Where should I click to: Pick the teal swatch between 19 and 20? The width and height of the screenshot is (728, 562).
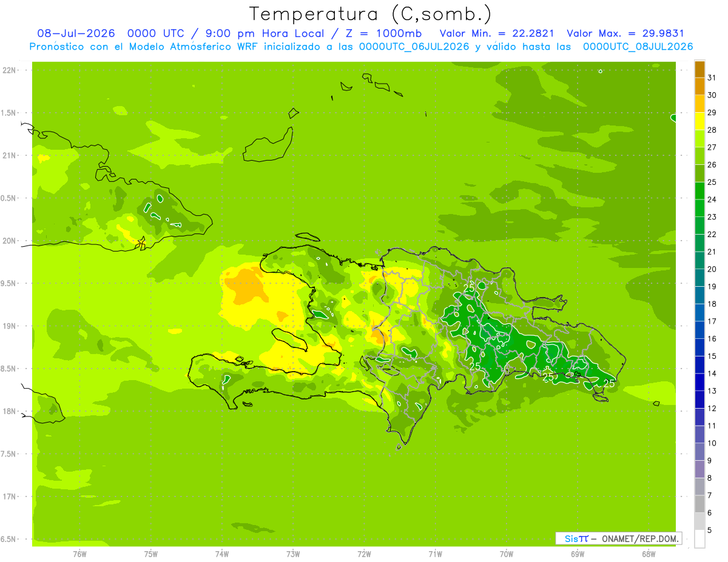[699, 278]
